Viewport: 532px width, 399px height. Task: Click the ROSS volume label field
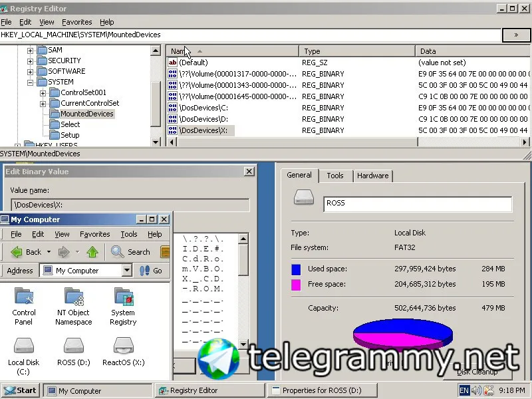[x=418, y=204]
